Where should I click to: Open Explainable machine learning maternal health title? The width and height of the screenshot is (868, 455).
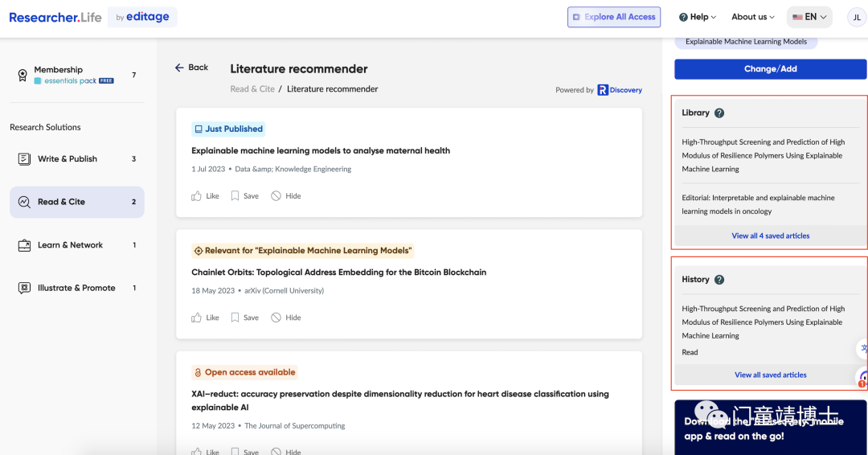tap(321, 150)
